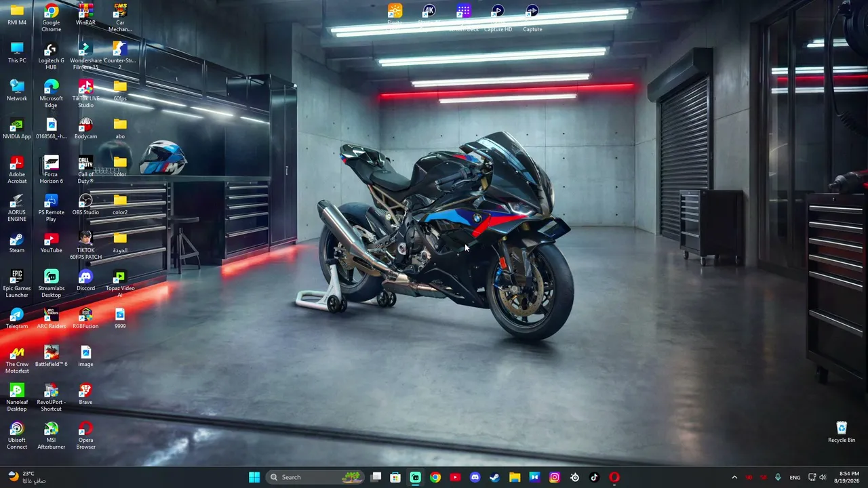
Task: Select the RGBFusion desktop shortcut
Action: pos(85,318)
